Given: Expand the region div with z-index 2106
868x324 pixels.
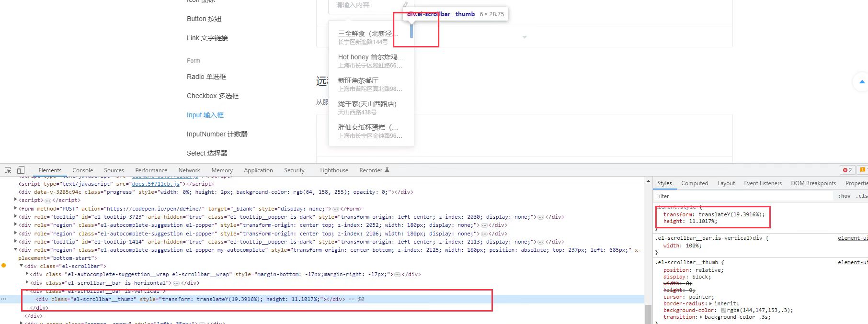Looking at the screenshot, I should tap(16, 234).
